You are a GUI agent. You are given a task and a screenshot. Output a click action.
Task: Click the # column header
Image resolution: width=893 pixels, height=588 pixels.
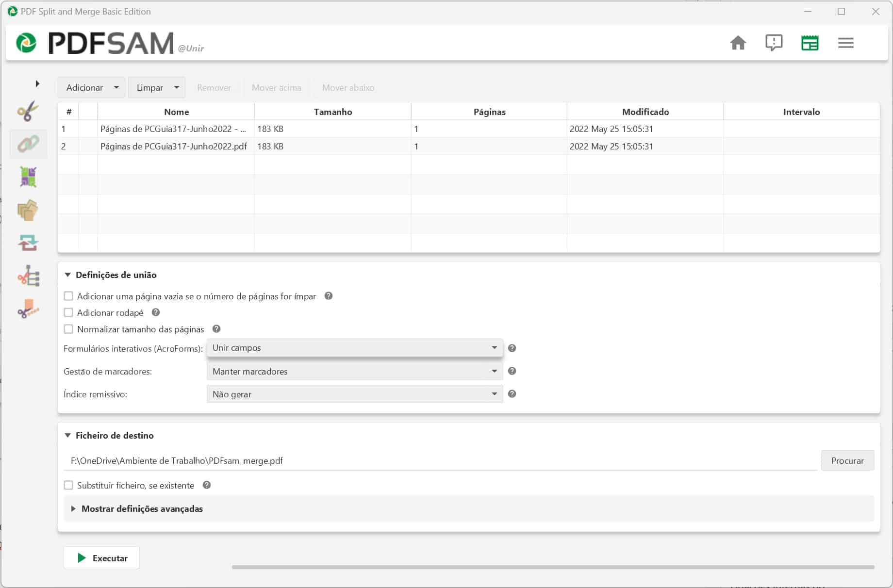[68, 112]
